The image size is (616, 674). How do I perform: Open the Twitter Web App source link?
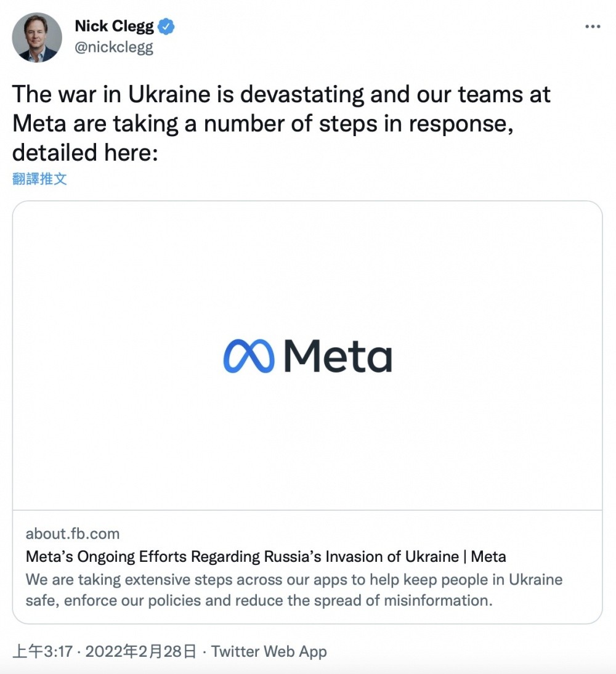coord(269,652)
